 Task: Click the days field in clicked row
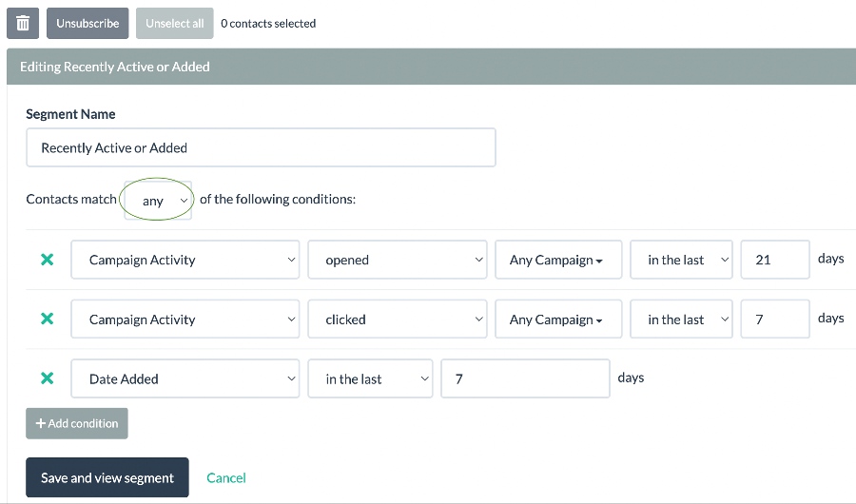(775, 319)
